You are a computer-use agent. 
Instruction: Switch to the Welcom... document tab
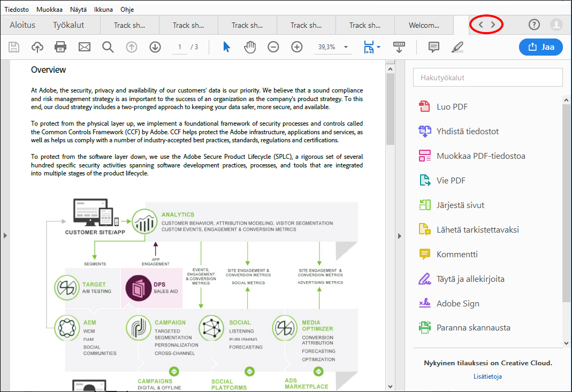pos(424,25)
